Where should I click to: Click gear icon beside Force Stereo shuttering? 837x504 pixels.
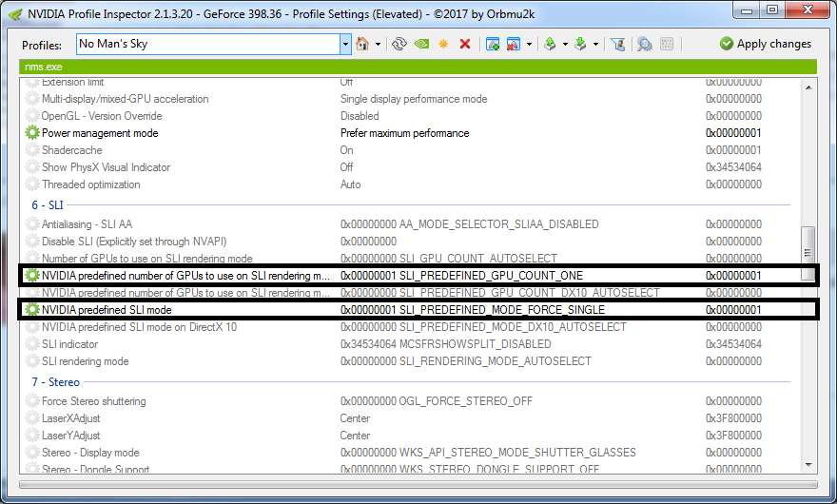click(x=32, y=400)
